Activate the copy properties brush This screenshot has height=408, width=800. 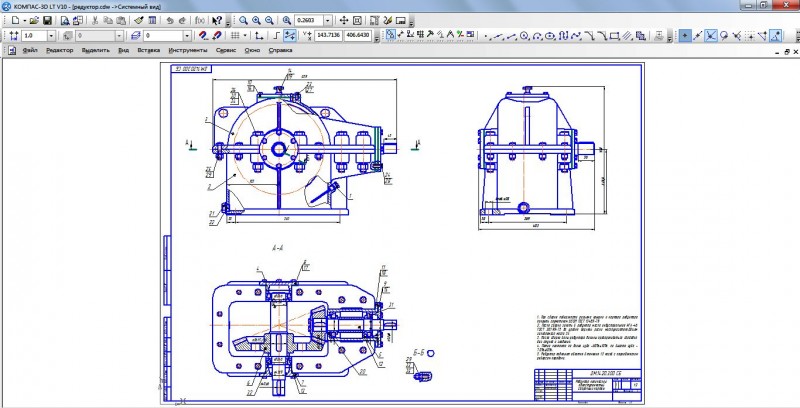point(139,20)
